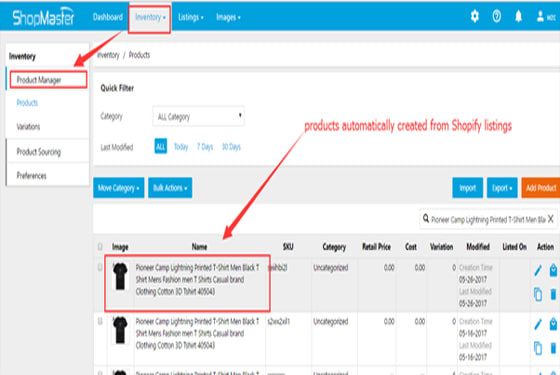Click the Add Product button

(x=541, y=188)
